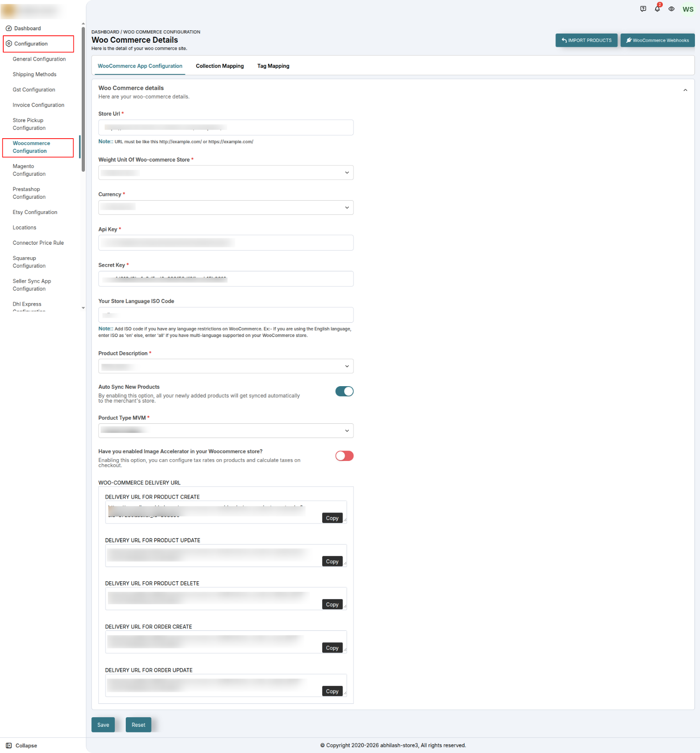Open the help icon in top bar
The image size is (700, 753).
(x=643, y=9)
